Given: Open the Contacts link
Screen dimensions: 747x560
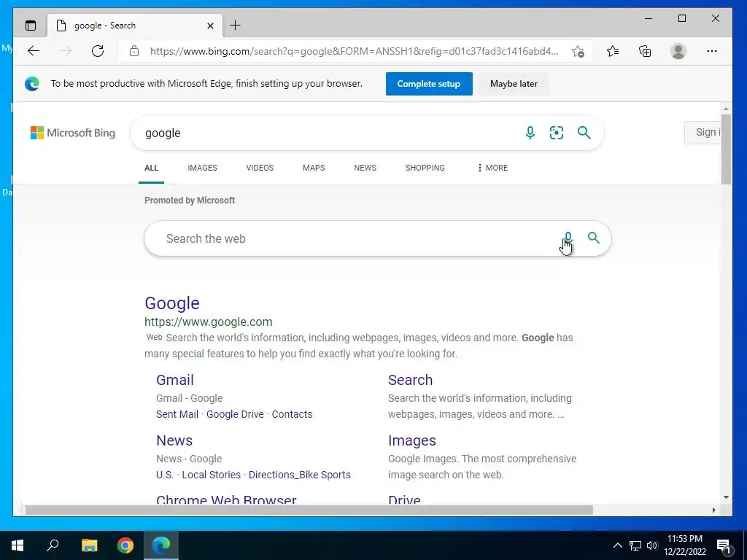Looking at the screenshot, I should point(292,414).
